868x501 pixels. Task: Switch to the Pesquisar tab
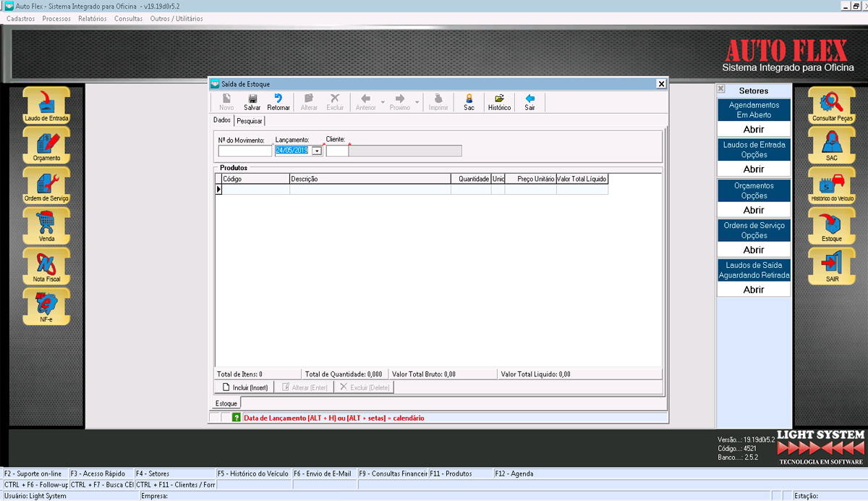click(250, 121)
